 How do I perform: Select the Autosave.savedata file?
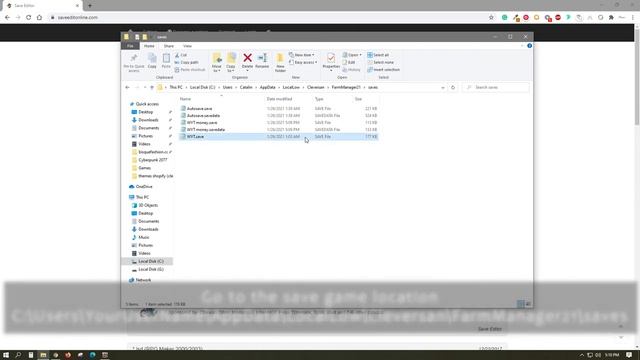[x=278, y=116]
